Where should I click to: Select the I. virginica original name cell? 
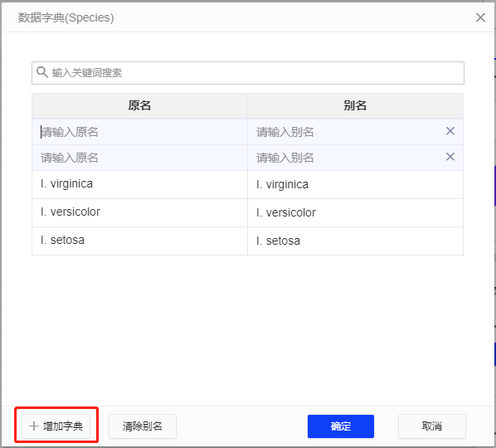click(139, 184)
